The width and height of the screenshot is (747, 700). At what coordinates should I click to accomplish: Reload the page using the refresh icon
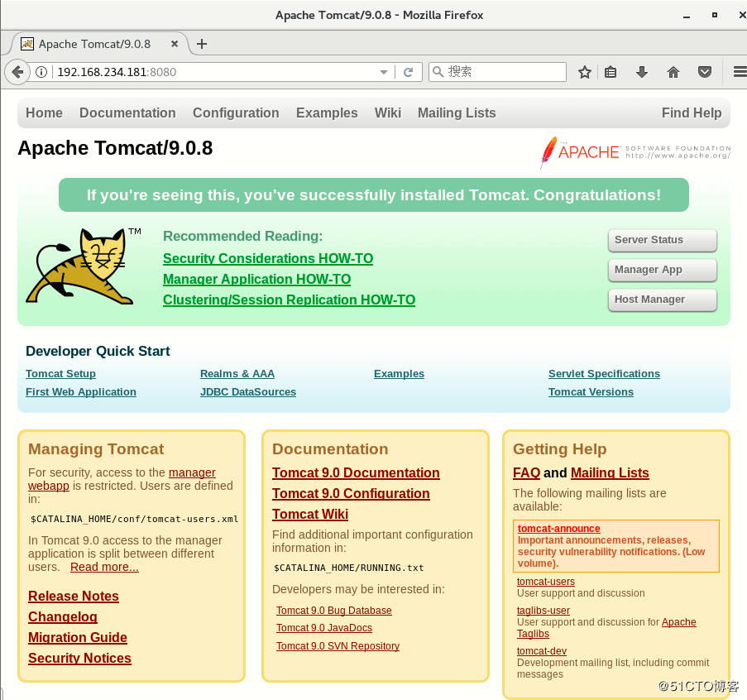[x=409, y=72]
